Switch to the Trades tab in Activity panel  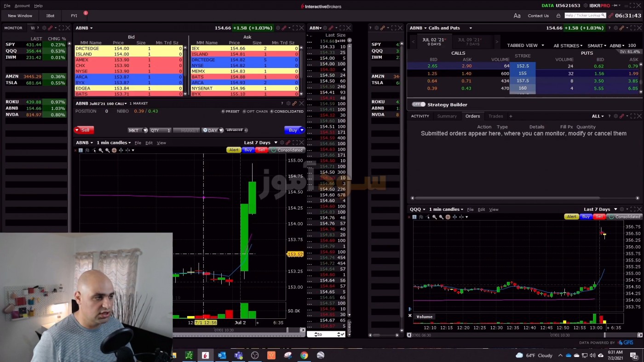[495, 116]
